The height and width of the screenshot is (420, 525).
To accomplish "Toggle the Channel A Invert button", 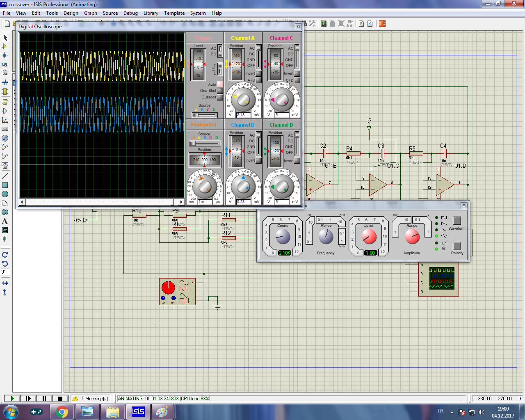I will pyautogui.click(x=258, y=74).
